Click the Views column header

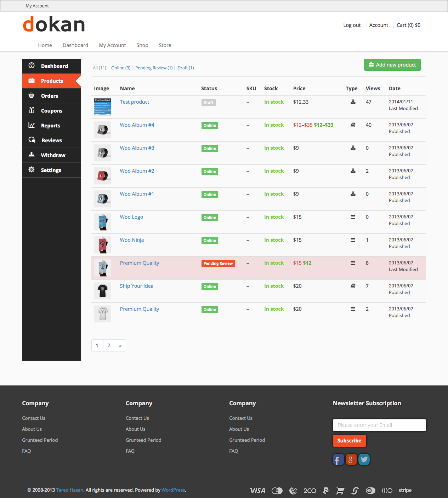pos(373,88)
